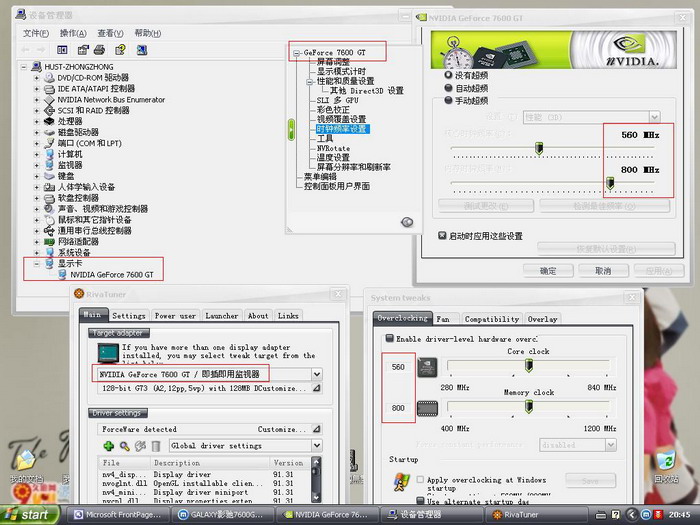Image resolution: width=700 pixels, height=525 pixels.
Task: Click the round icon at bottom of NVIDIA menu panel
Action: pos(407,222)
